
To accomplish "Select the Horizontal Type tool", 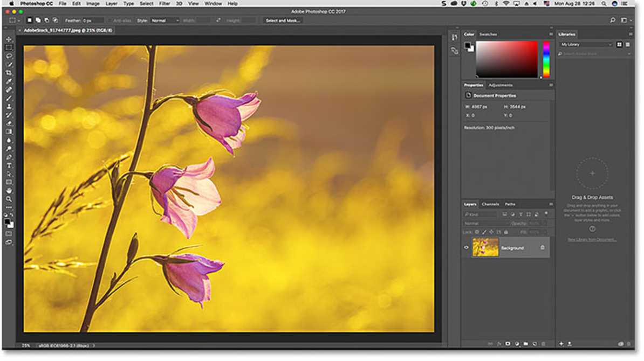I will [x=8, y=165].
